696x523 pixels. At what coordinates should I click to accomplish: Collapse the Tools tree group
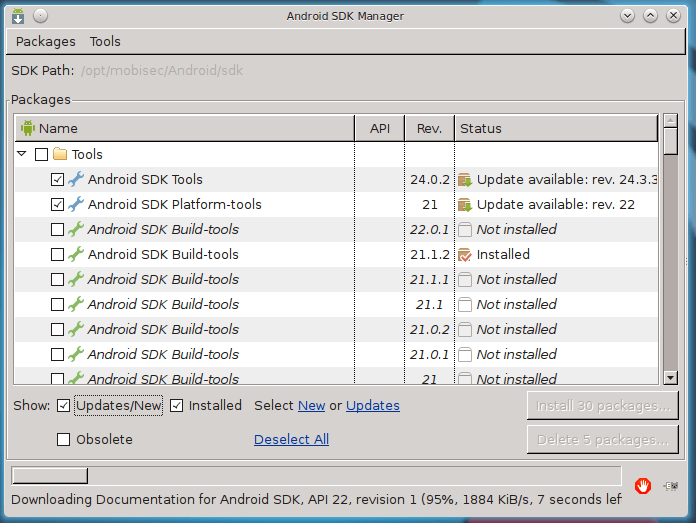tap(22, 155)
